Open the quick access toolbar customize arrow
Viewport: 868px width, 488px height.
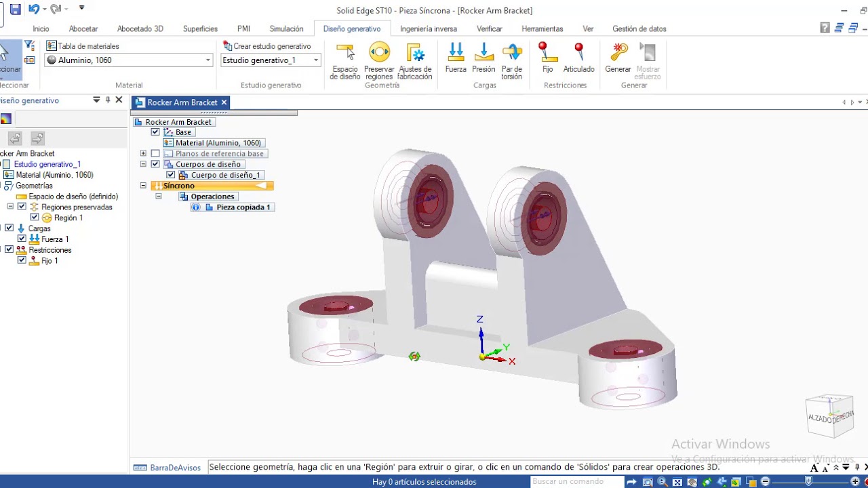pos(81,8)
